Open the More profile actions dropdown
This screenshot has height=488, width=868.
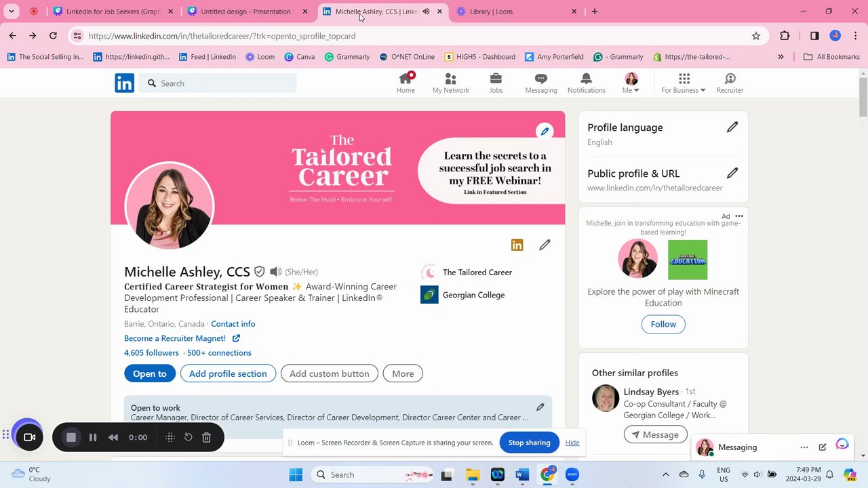(403, 373)
